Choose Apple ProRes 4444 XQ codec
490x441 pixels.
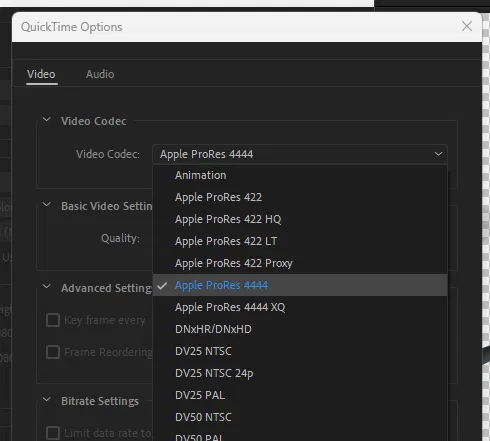click(x=300, y=307)
